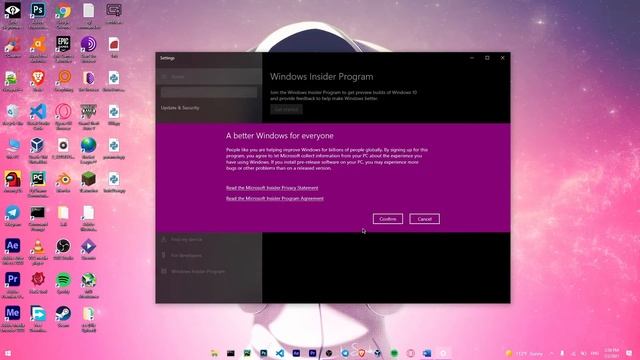Image resolution: width=640 pixels, height=360 pixels.
Task: Open the Spotify desktop icon
Action: (63, 283)
